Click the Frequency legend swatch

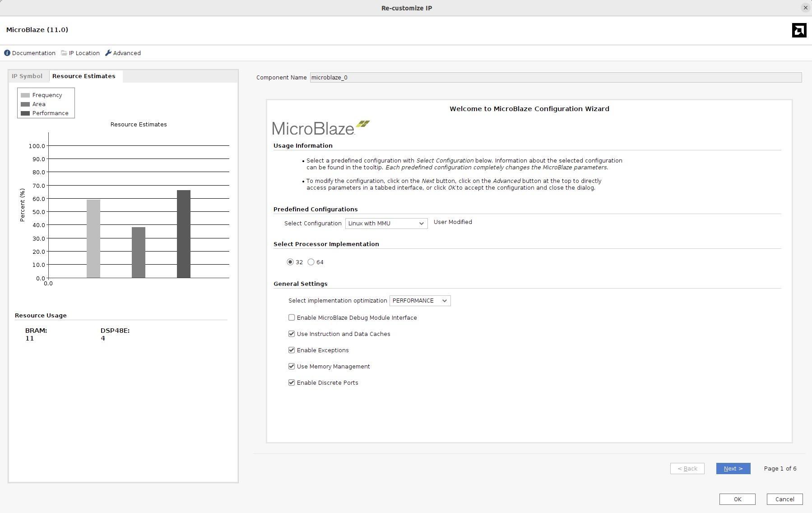(25, 95)
